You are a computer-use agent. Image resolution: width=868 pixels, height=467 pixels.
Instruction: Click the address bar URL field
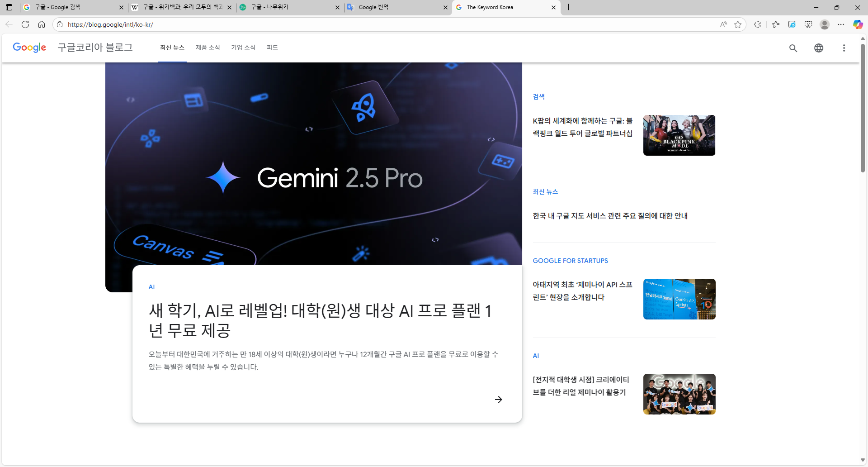[x=389, y=24]
